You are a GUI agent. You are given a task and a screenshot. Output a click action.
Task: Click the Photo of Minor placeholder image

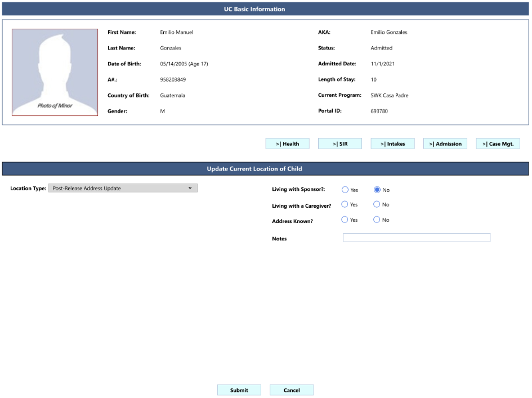pyautogui.click(x=55, y=73)
